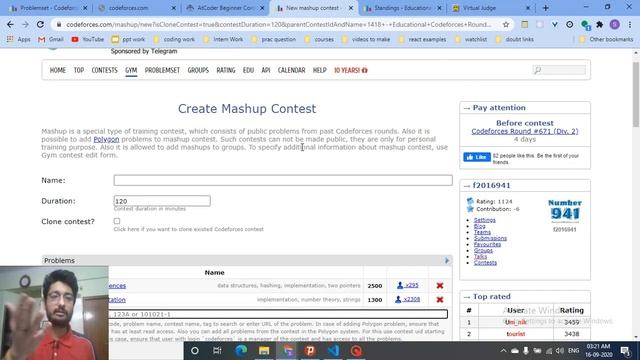Open the watchlist bookmarks folder

pyautogui.click(x=471, y=39)
